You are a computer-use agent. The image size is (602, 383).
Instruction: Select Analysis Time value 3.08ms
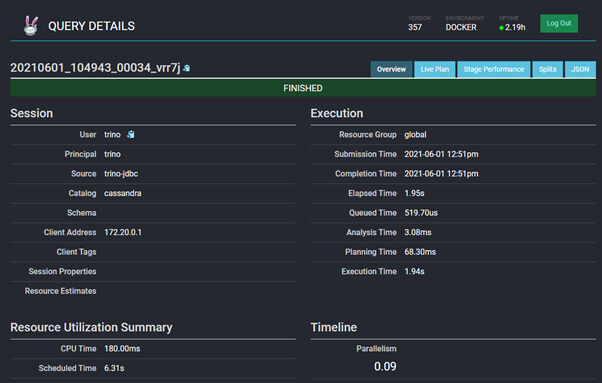(x=418, y=233)
